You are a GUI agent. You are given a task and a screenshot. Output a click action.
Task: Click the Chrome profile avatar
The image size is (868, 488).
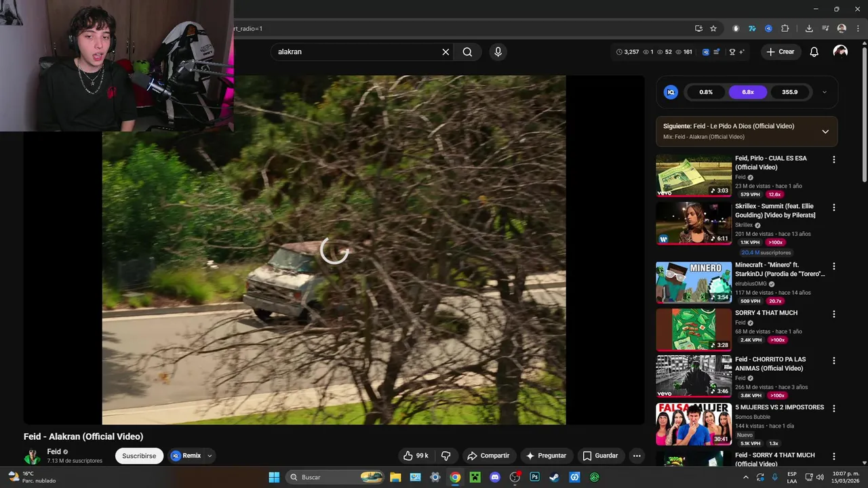842,28
